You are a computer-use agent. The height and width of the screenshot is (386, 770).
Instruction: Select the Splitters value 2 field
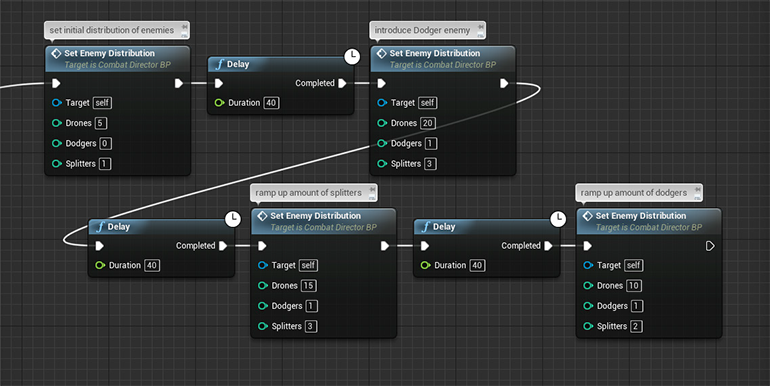(x=636, y=326)
